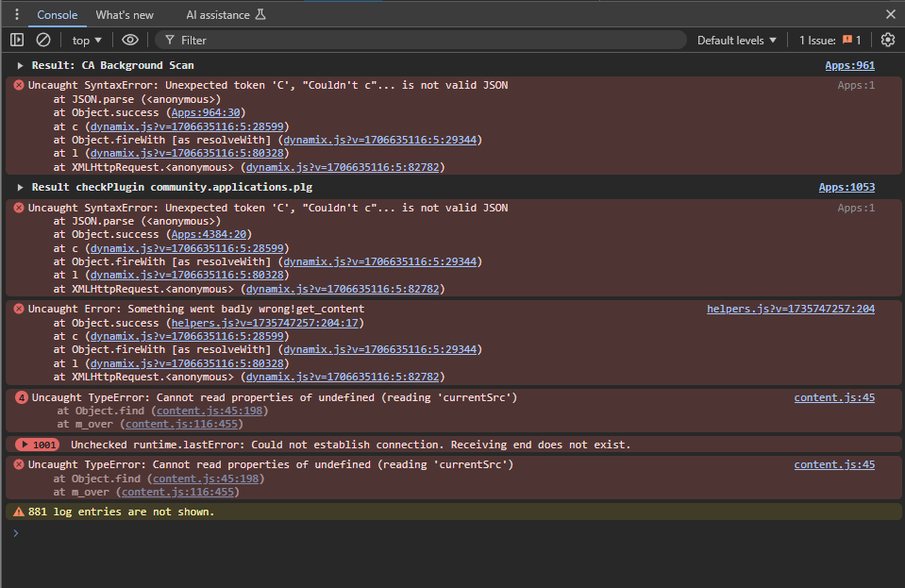Switch to the 'What's new' tab
The image size is (905, 588).
pos(125,15)
